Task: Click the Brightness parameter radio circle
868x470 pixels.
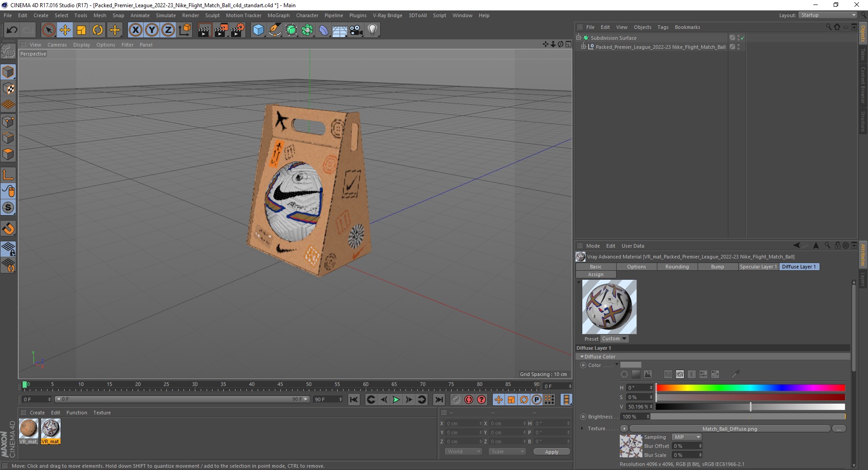Action: tap(583, 417)
